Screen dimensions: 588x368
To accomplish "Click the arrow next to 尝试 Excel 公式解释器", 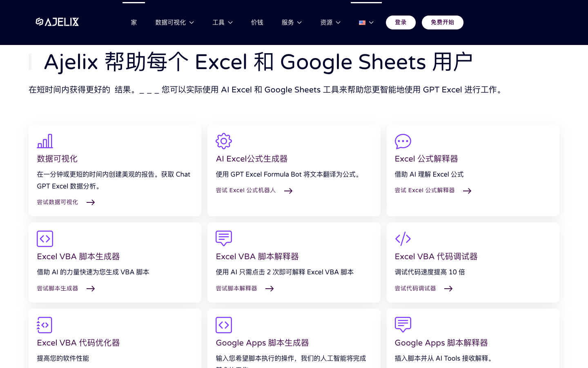I will click(x=467, y=191).
